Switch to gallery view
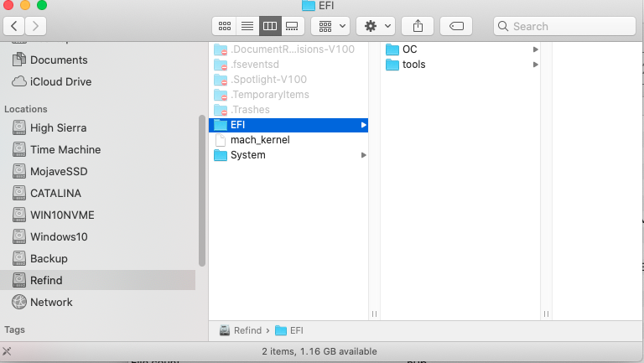The width and height of the screenshot is (644, 363). click(x=293, y=26)
